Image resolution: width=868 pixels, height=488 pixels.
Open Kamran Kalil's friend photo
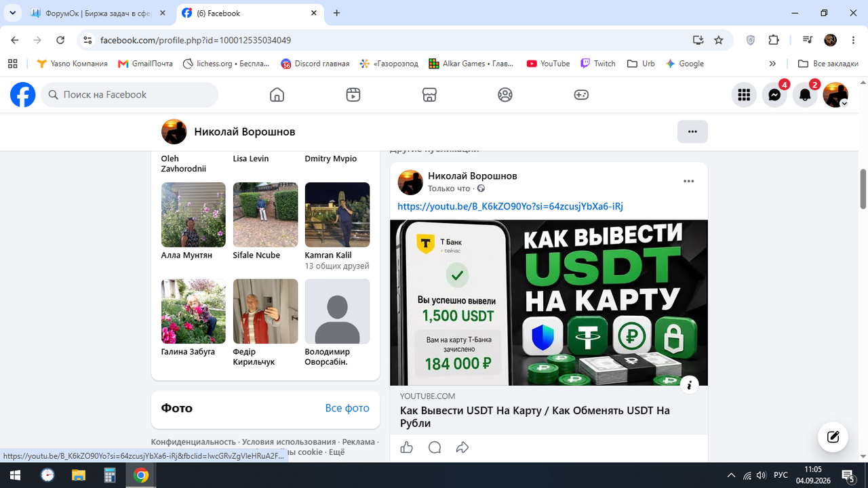click(337, 215)
